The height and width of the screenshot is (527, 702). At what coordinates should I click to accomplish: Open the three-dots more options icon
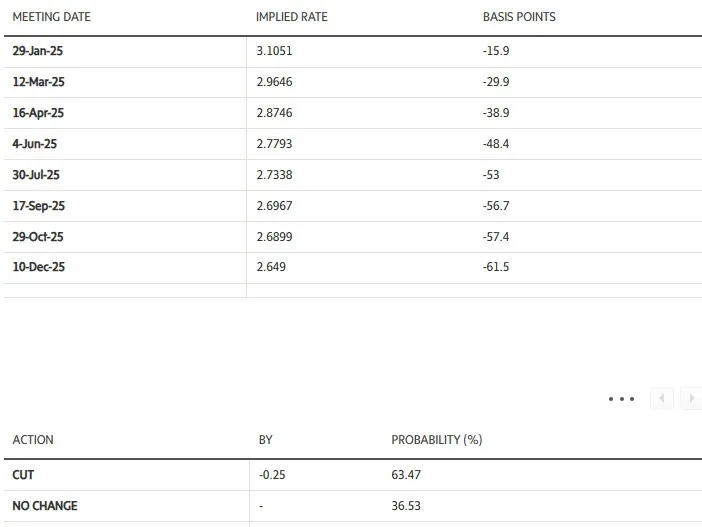(x=621, y=398)
